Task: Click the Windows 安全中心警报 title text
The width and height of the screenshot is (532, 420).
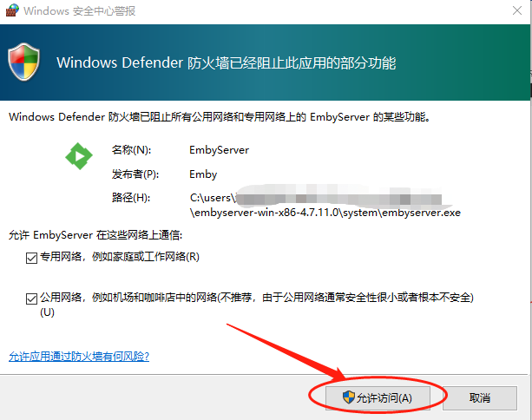Action: click(x=80, y=11)
